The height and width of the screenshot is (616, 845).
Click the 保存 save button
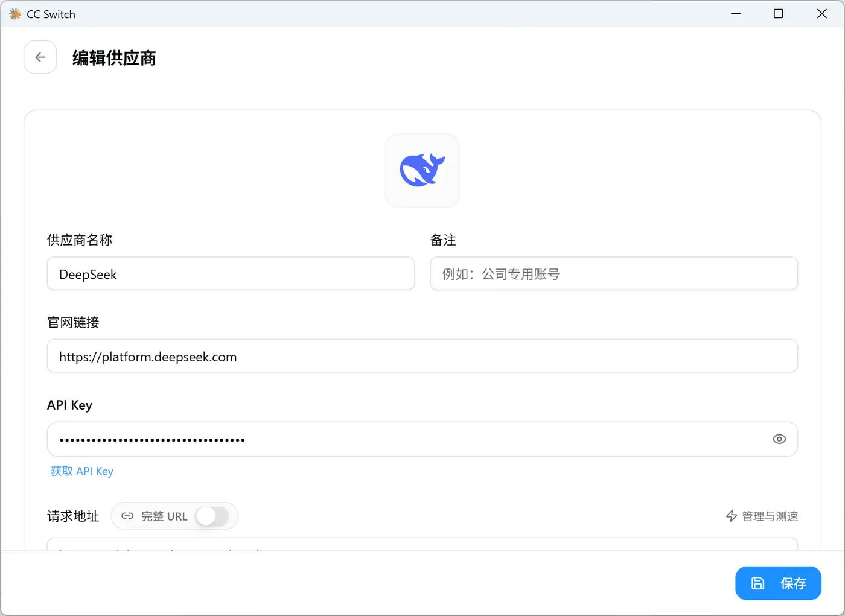click(778, 583)
